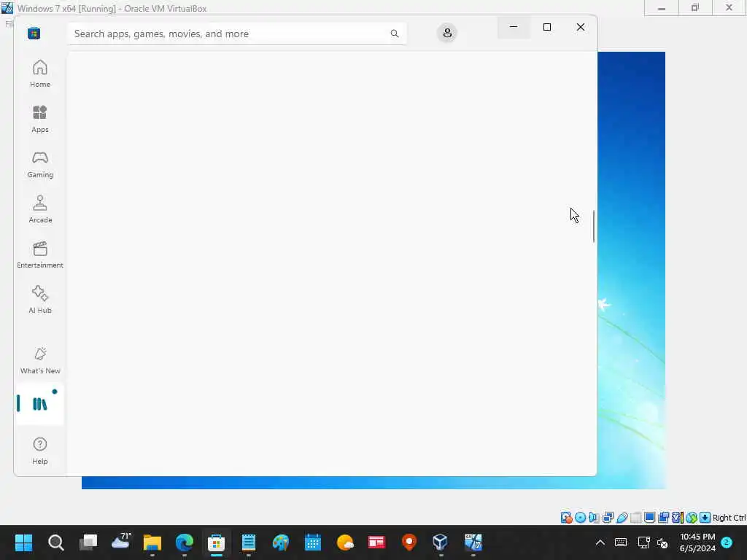Close the Microsoft Store window
Screen dimensions: 747x560
[x=580, y=27]
